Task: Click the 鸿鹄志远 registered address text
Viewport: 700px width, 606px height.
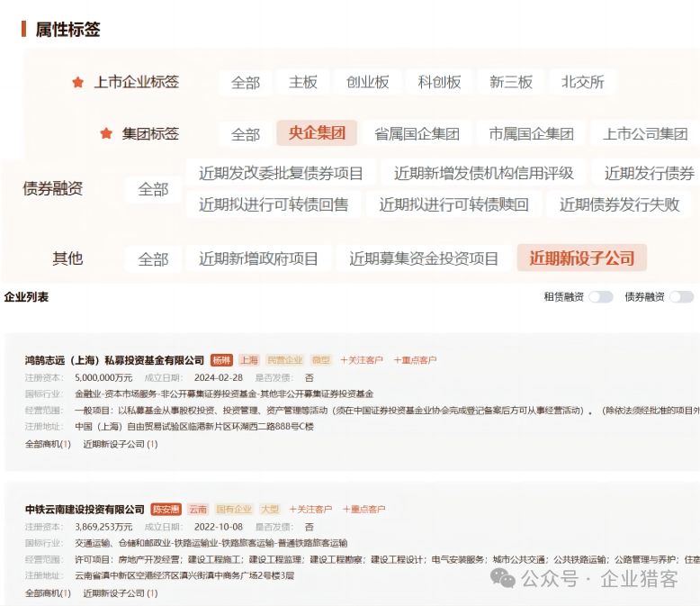Action: click(194, 427)
